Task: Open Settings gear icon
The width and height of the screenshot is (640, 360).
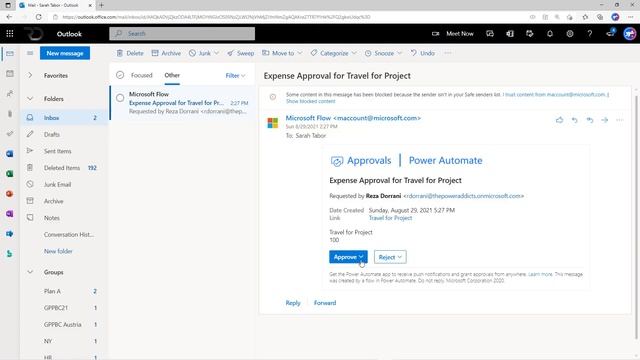Action: (x=570, y=34)
